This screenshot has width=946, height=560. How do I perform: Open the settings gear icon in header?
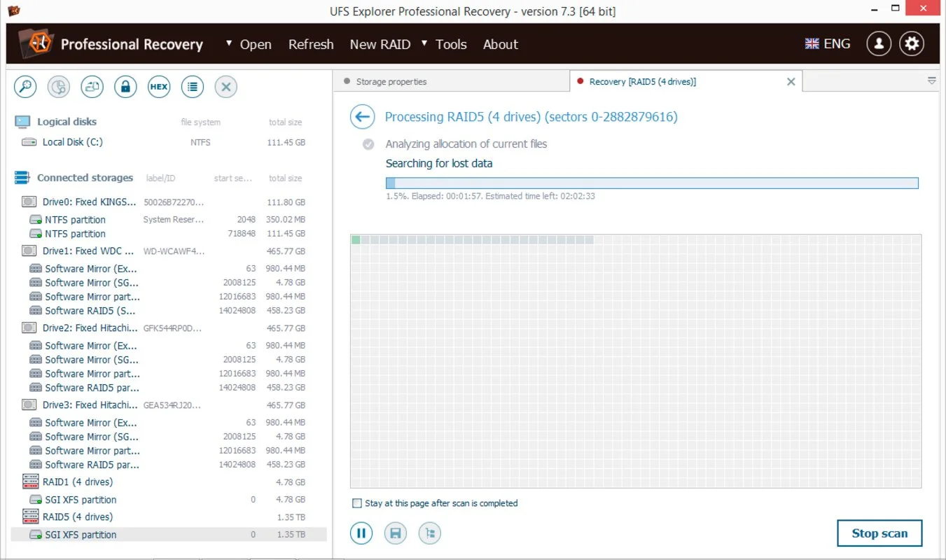(x=912, y=43)
